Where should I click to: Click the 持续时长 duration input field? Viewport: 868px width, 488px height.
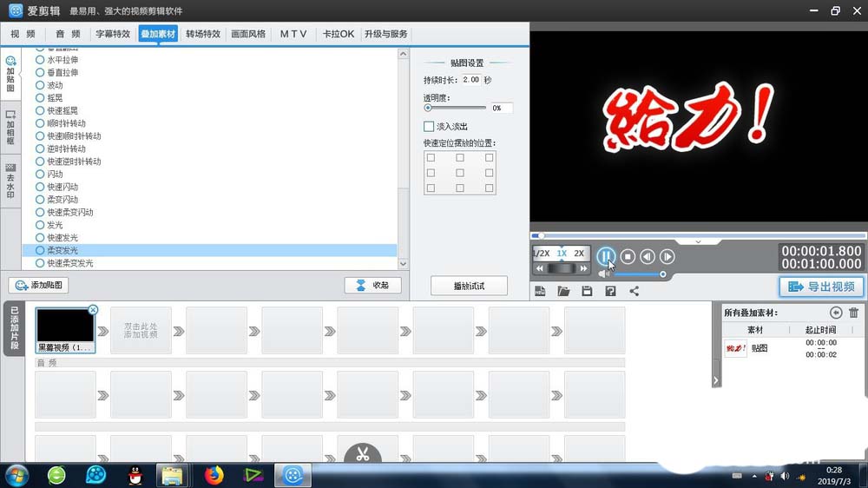tap(471, 80)
